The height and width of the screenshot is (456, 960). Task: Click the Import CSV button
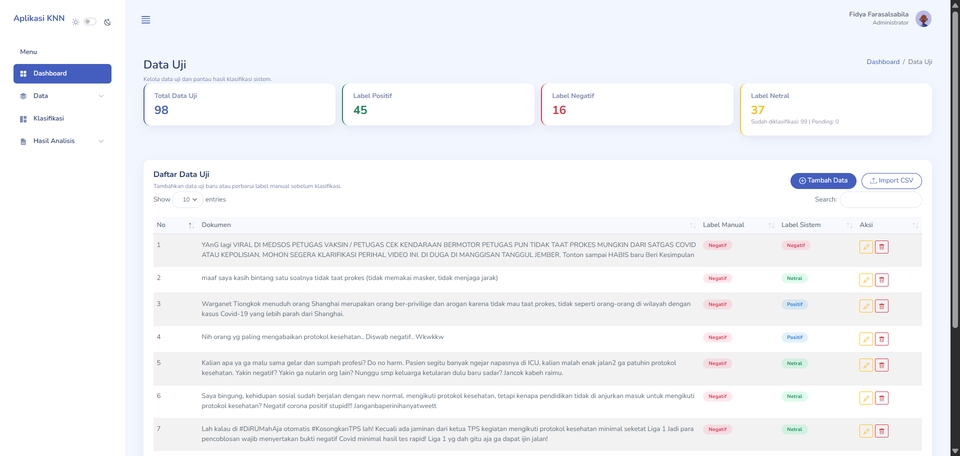[891, 181]
